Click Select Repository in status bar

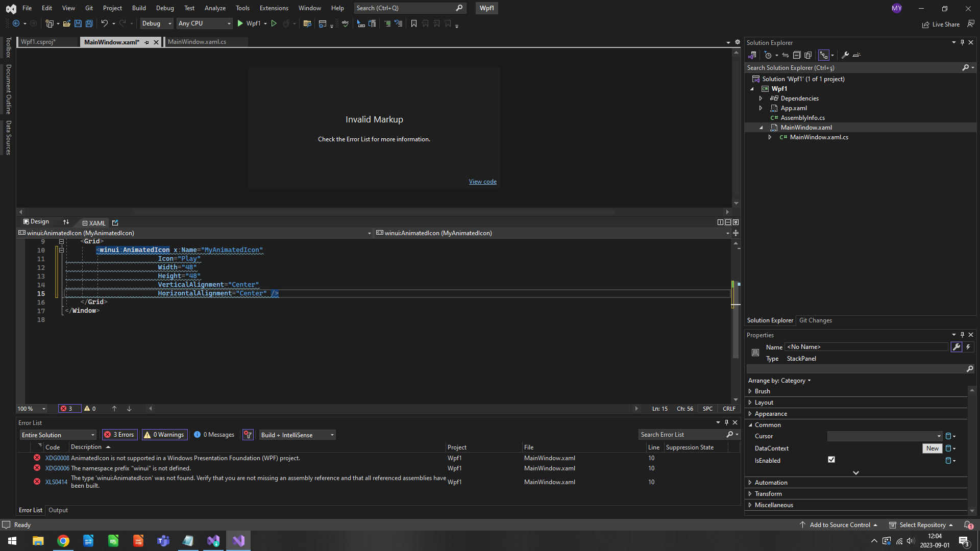(921, 525)
